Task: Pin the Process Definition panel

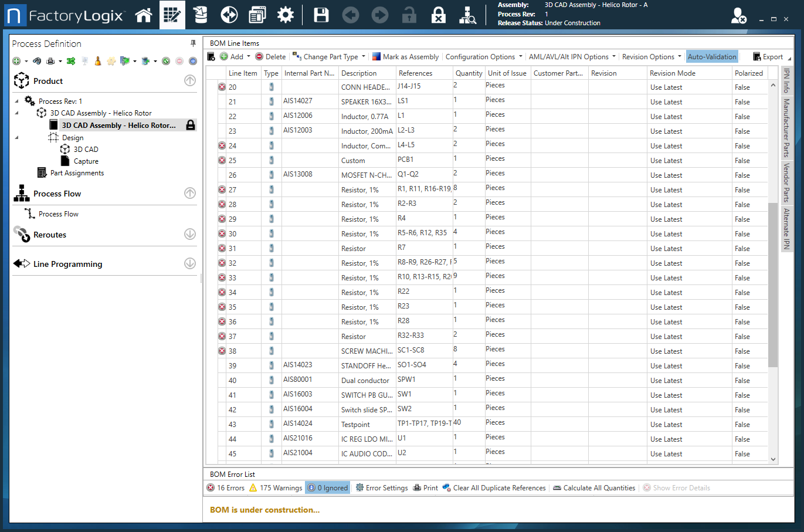Action: point(193,43)
